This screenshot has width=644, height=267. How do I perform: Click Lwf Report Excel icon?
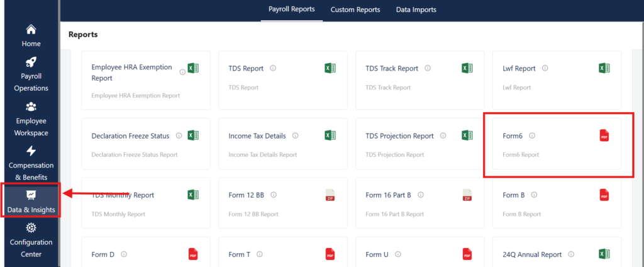coord(604,69)
